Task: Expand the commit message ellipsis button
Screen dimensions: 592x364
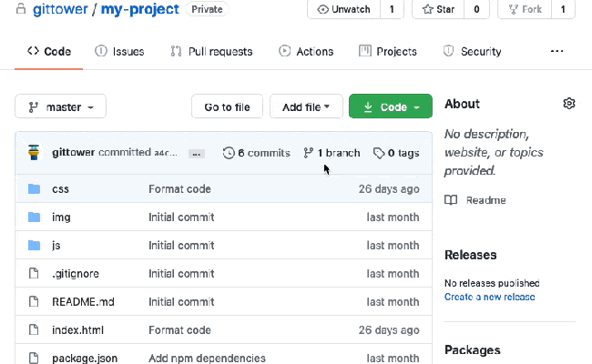Action: coord(197,154)
